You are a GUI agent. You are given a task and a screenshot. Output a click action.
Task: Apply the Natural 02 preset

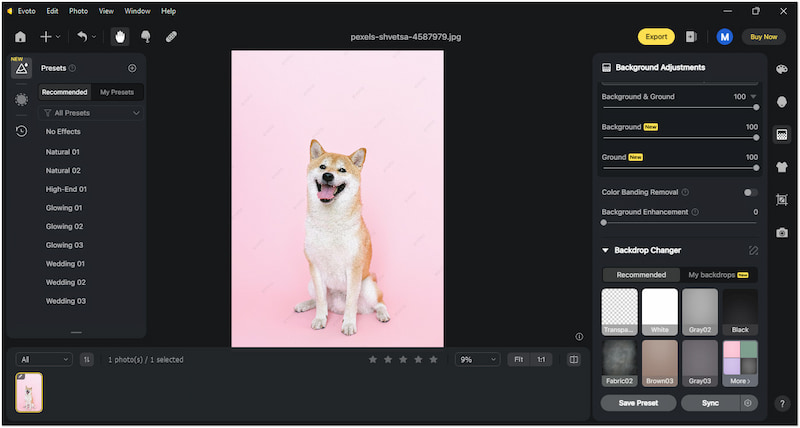[63, 170]
